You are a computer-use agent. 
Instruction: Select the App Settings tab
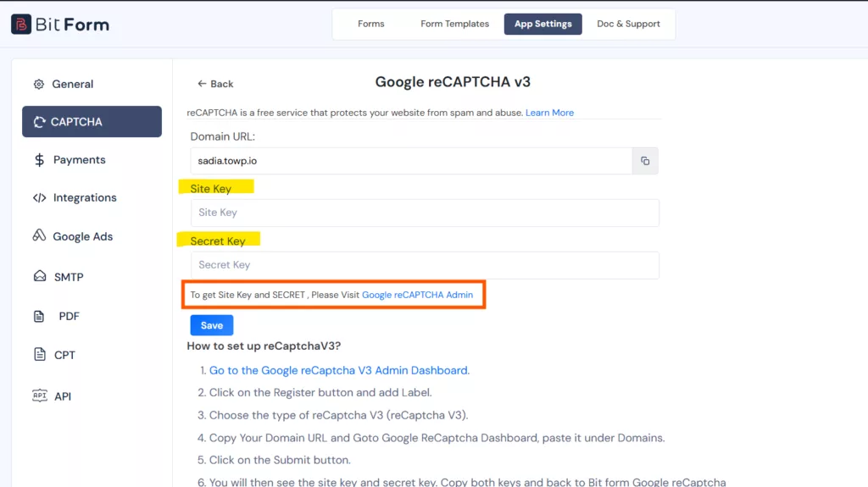pos(542,24)
